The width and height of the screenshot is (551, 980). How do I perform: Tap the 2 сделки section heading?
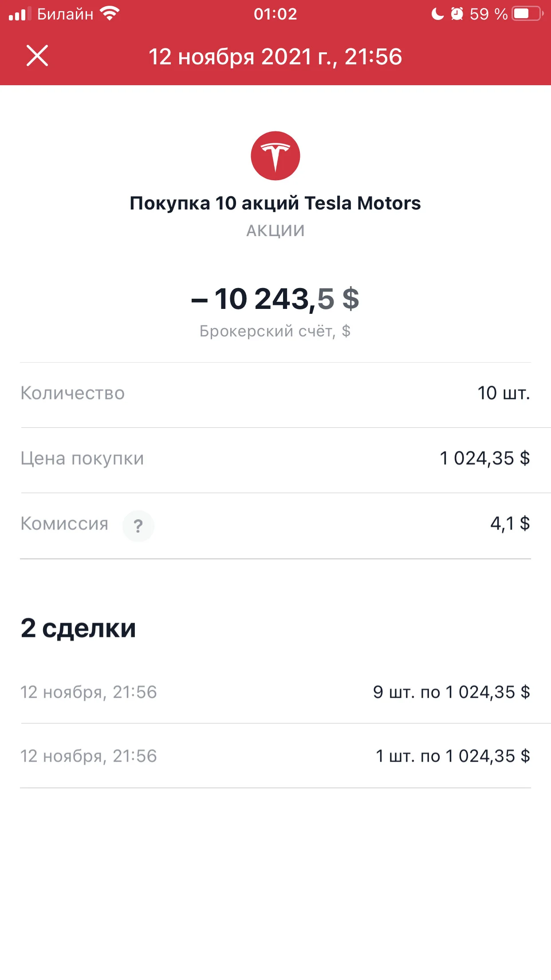pyautogui.click(x=78, y=628)
